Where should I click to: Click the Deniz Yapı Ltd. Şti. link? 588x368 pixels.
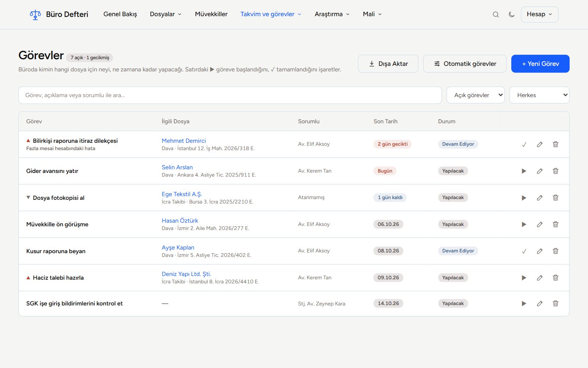pos(186,274)
